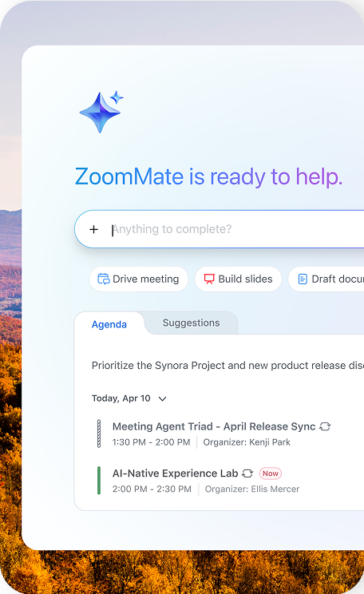Expand the Today, Apr 10 date chevron

(x=162, y=398)
